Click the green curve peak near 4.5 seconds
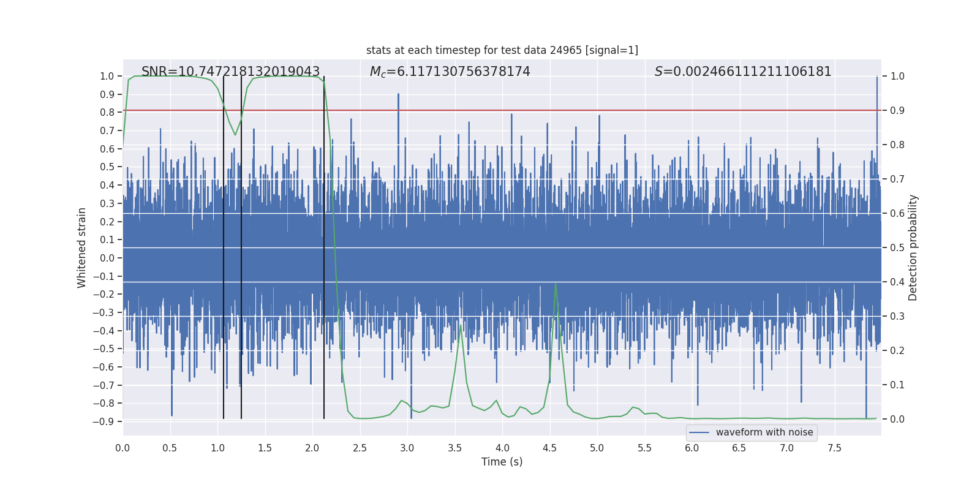The image size is (980, 490). tap(556, 284)
